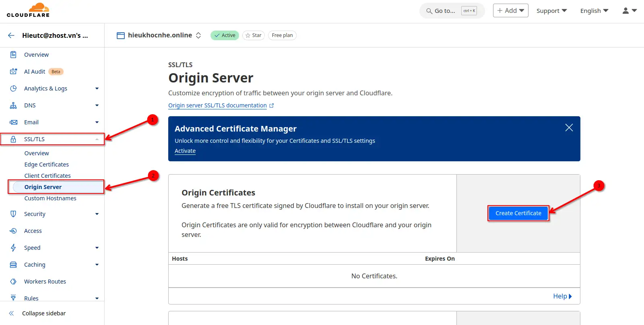
Task: Select Custom Hostnames in the sidebar
Action: pos(50,198)
